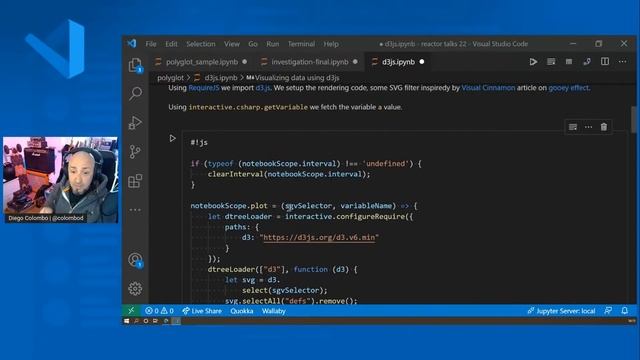Place cursor on the #!js line
Screen dimensions: 640x360
tap(199, 142)
